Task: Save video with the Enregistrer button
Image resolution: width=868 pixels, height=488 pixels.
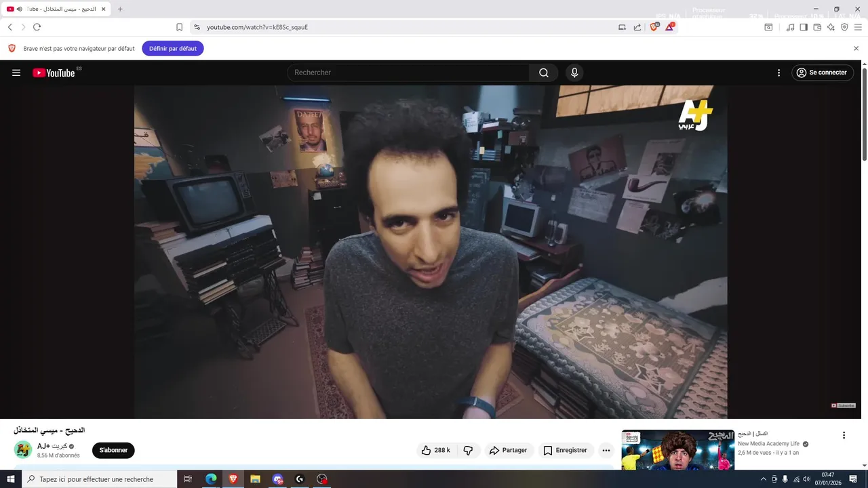Action: pyautogui.click(x=566, y=450)
